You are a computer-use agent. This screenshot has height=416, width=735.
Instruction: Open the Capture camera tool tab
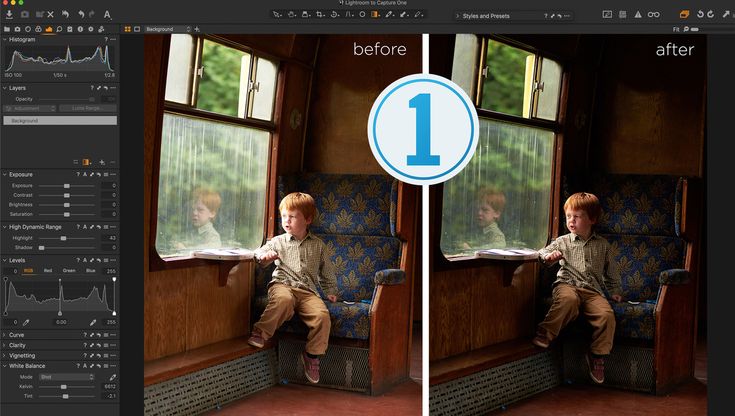pos(17,29)
